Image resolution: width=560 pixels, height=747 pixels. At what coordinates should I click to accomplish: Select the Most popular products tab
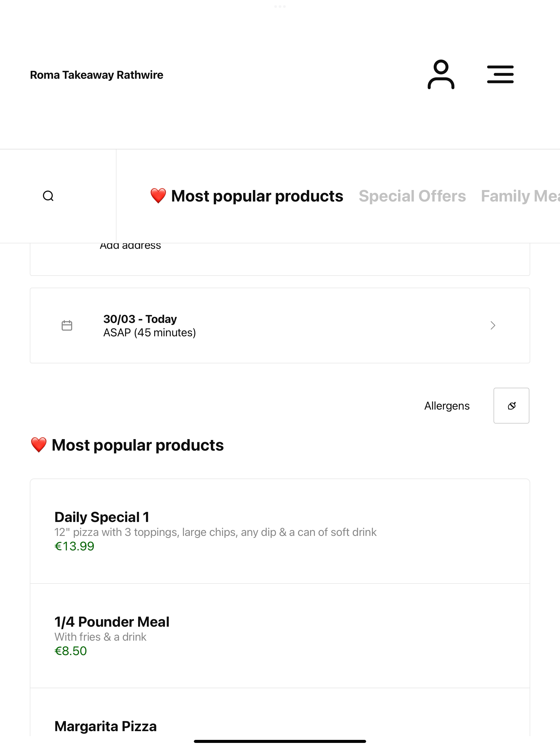247,196
